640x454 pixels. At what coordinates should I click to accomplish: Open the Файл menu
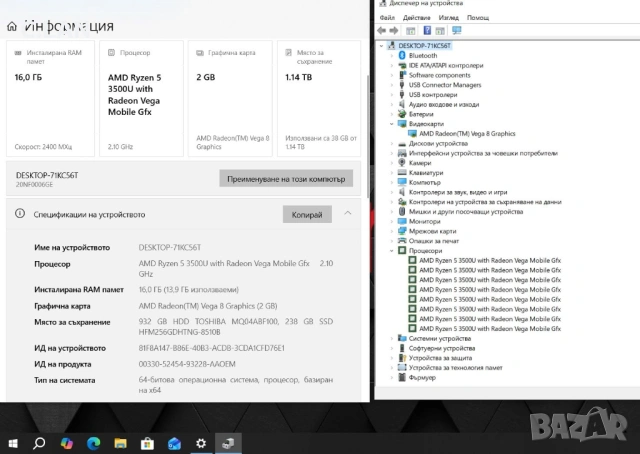click(387, 18)
